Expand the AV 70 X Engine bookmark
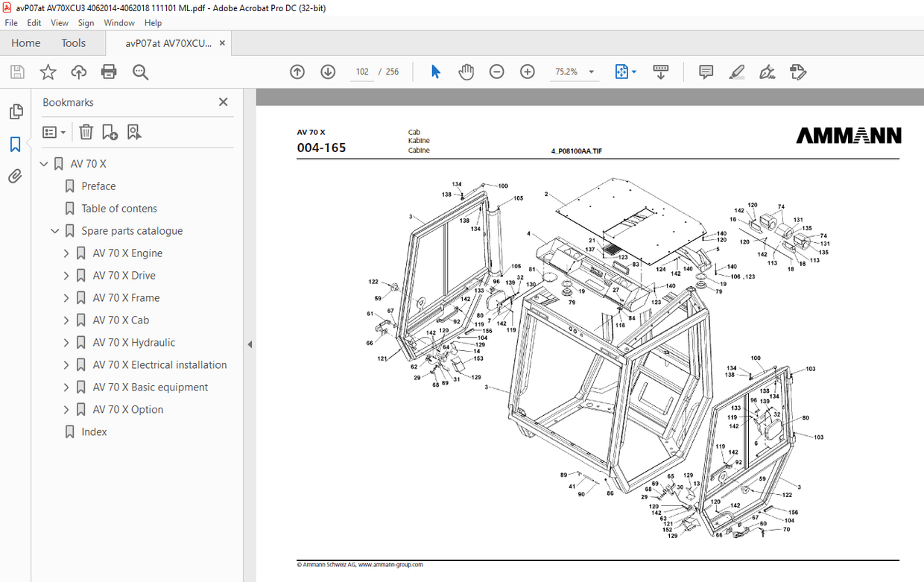 (x=66, y=253)
